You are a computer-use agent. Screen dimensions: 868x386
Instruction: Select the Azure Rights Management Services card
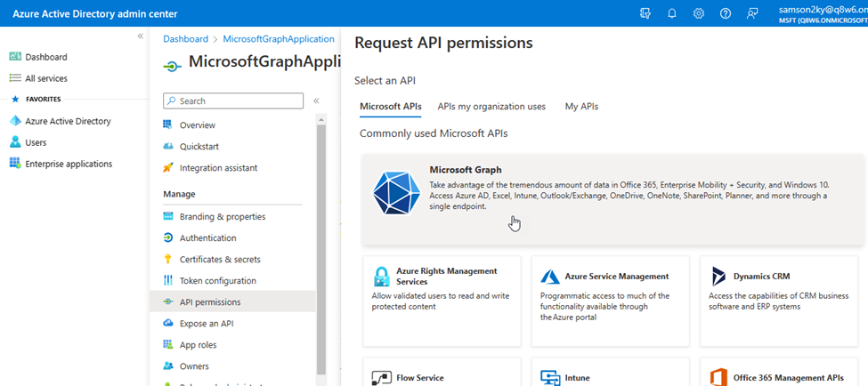[442, 301]
